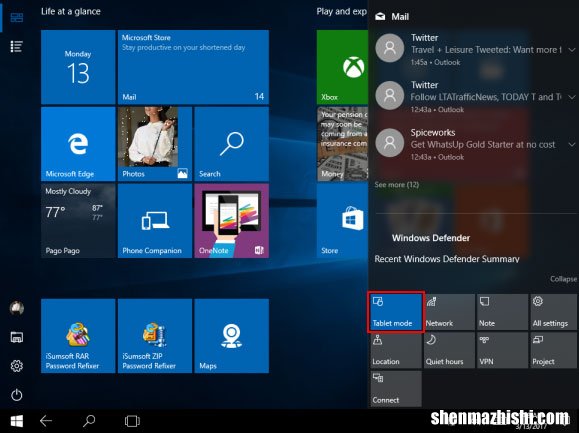Expand the Spiceworks notification chevron
Image resolution: width=579 pixels, height=433 pixels.
click(572, 144)
